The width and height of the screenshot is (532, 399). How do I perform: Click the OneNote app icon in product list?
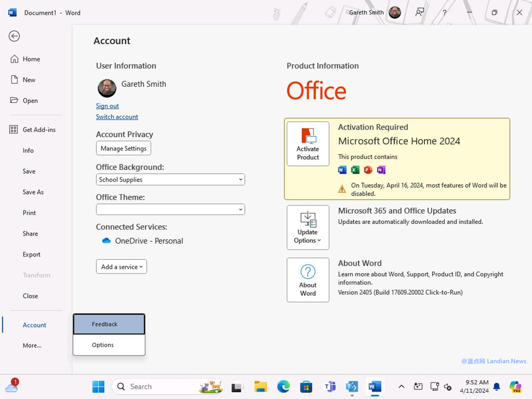coord(381,170)
